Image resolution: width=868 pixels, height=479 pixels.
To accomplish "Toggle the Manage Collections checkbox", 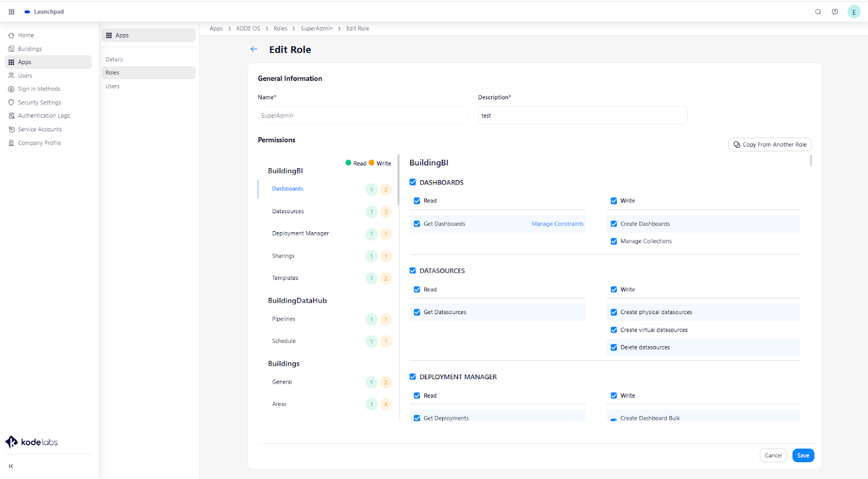I will pos(614,241).
